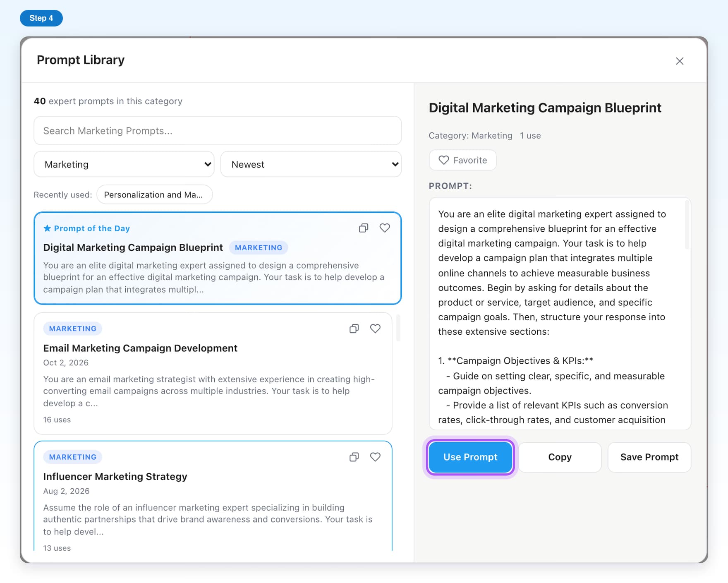Viewport: 728px width, 583px height.
Task: Copy the Influencer Marketing Strategy card
Action: [354, 457]
